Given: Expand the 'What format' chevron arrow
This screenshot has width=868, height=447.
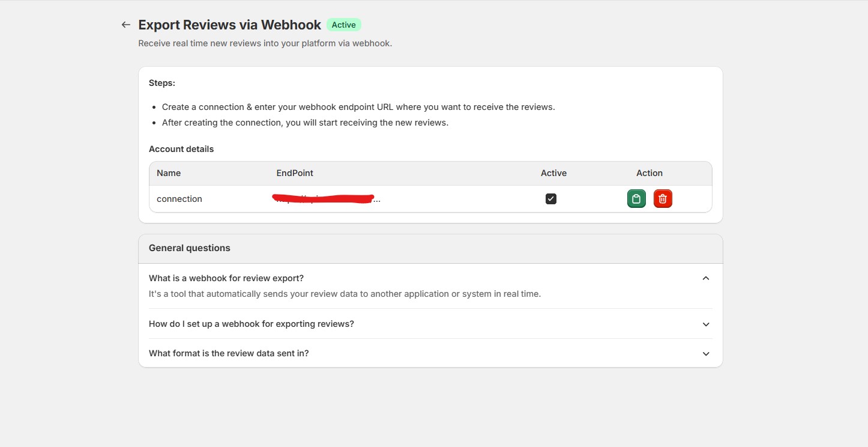Looking at the screenshot, I should pos(706,354).
